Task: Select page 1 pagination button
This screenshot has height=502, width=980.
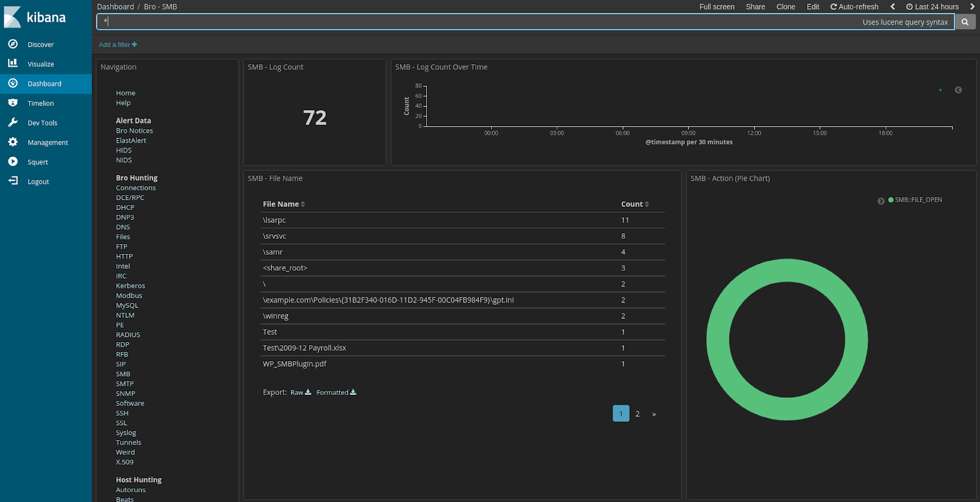Action: click(621, 414)
